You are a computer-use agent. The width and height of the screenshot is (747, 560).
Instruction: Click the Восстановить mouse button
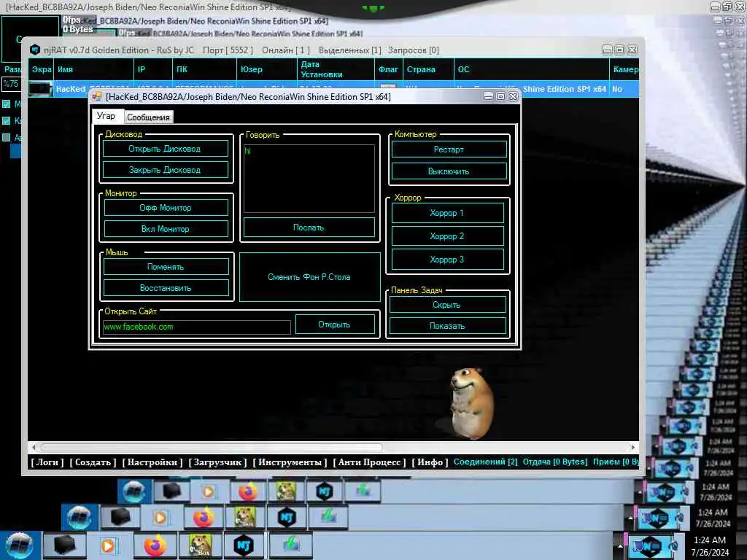click(x=166, y=287)
